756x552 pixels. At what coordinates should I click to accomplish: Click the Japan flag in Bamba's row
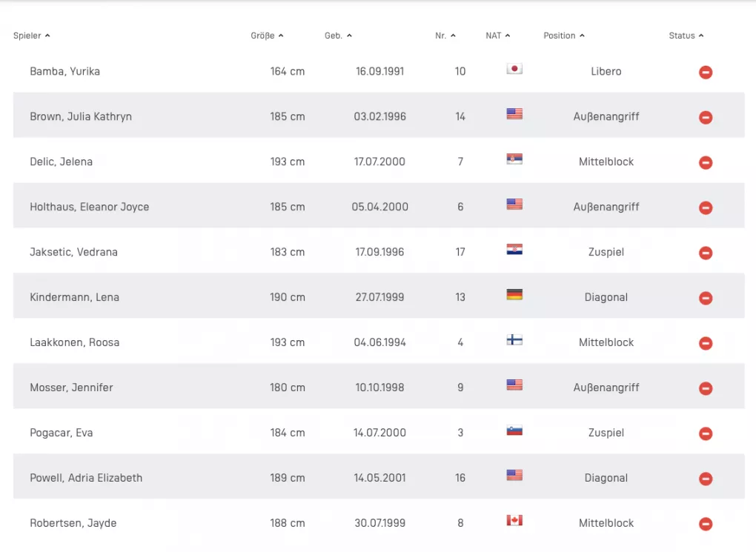[x=514, y=69]
